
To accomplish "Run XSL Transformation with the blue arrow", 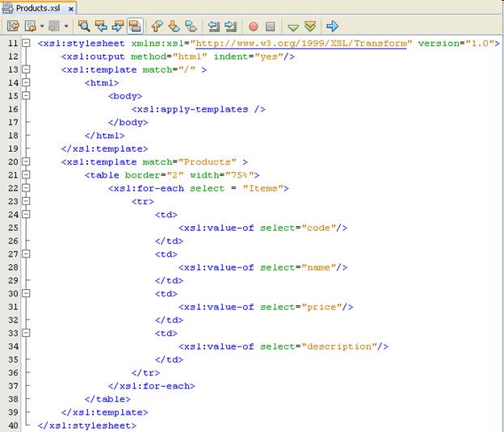I will [332, 26].
